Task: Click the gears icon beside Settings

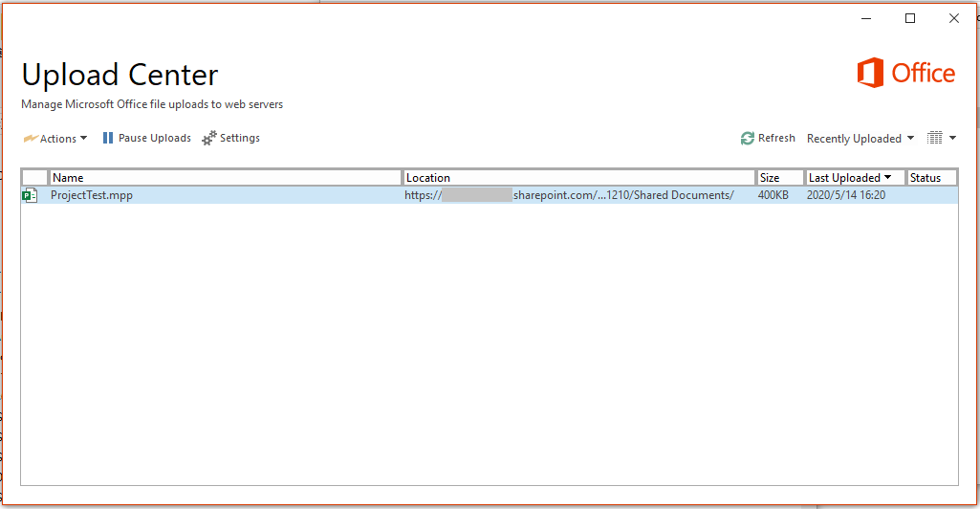Action: click(208, 138)
